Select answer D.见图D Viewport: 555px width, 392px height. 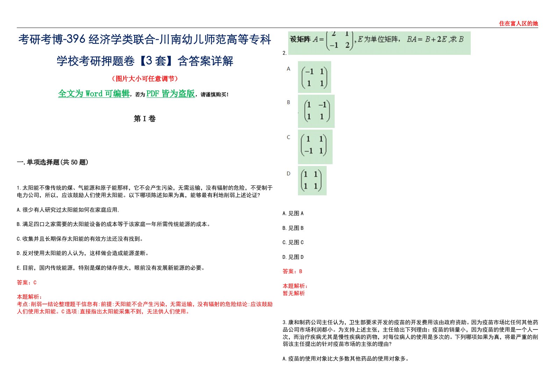(x=293, y=257)
